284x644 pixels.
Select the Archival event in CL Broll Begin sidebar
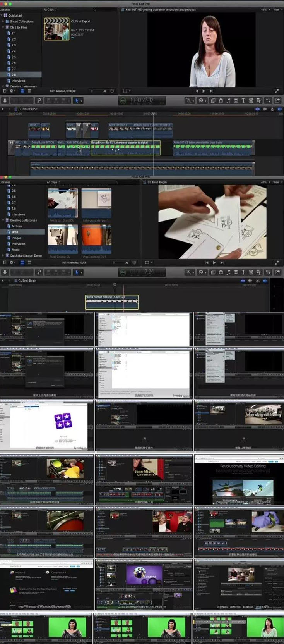point(17,226)
